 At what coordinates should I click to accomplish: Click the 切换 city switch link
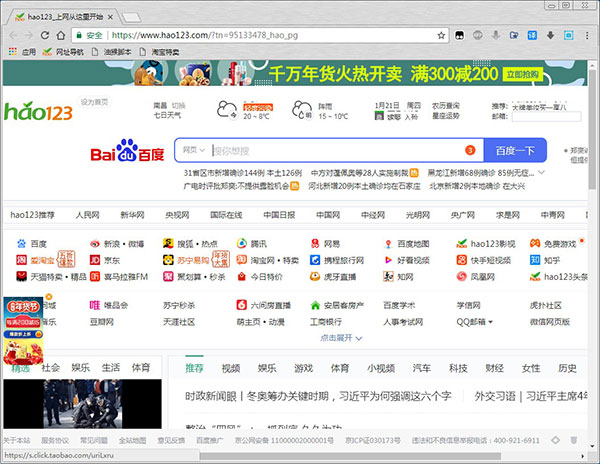pyautogui.click(x=179, y=105)
